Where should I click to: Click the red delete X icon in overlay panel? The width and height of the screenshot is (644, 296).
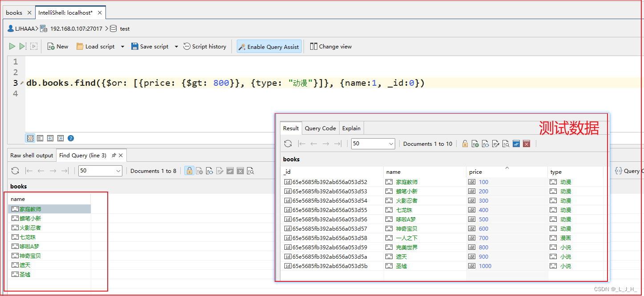527,144
